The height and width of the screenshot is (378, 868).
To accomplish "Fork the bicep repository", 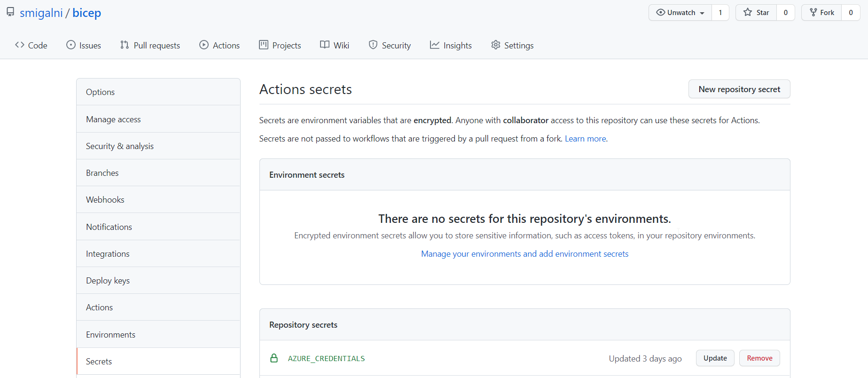I will pos(821,13).
